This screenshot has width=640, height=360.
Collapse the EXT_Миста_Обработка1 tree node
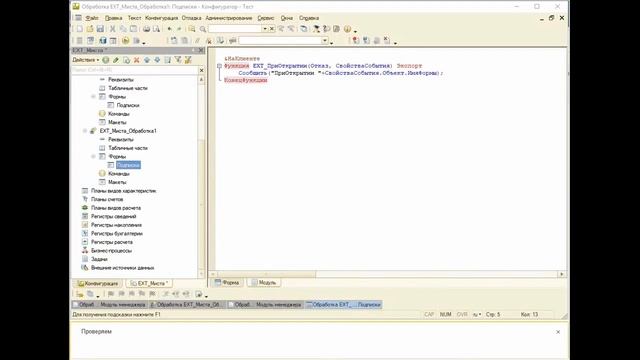point(85,131)
